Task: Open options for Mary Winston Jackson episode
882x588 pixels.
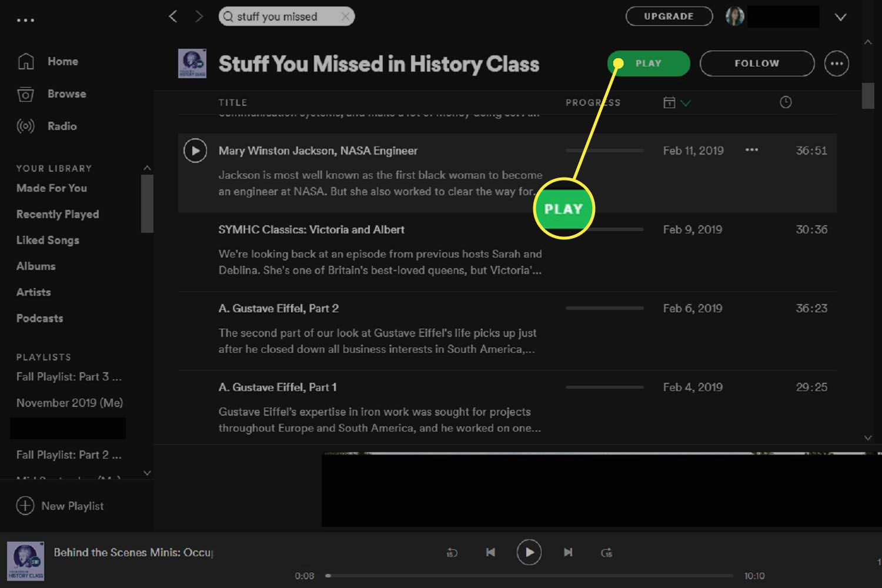Action: click(751, 150)
